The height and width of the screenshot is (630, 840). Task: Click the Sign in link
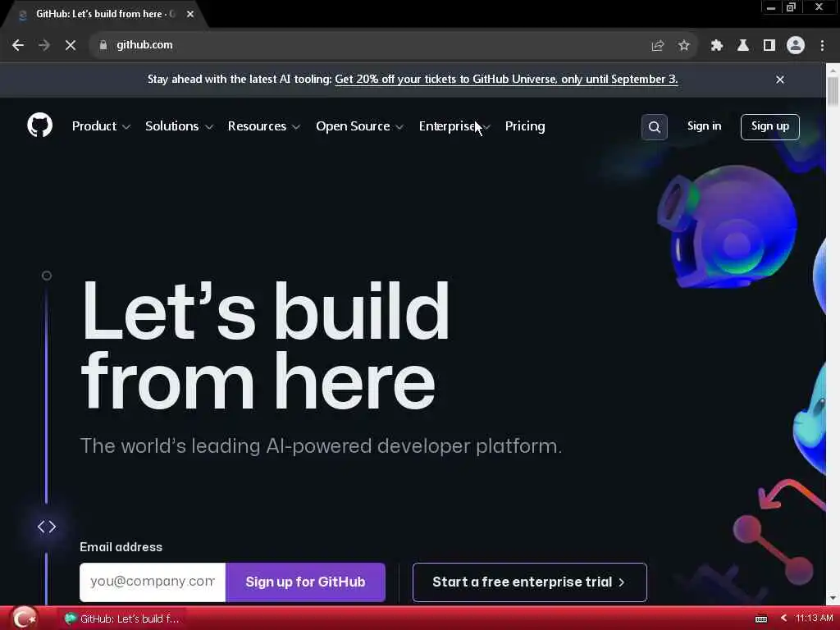[704, 126]
